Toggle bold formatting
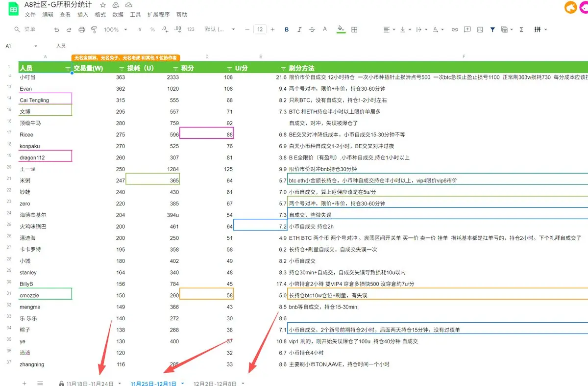The width and height of the screenshot is (588, 386). click(287, 30)
